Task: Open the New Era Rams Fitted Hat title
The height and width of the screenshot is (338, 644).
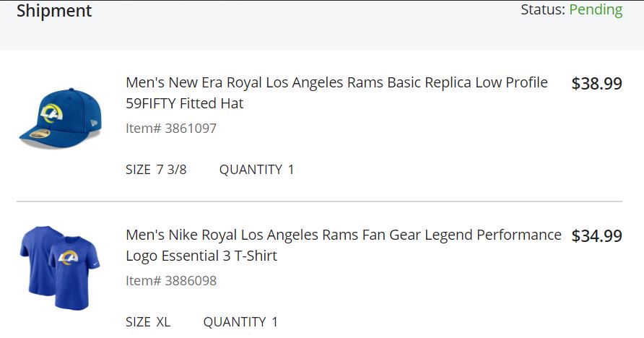Action: pyautogui.click(x=336, y=93)
